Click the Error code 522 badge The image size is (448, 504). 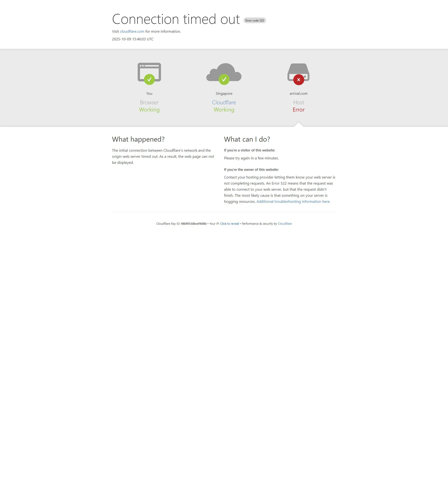point(255,21)
